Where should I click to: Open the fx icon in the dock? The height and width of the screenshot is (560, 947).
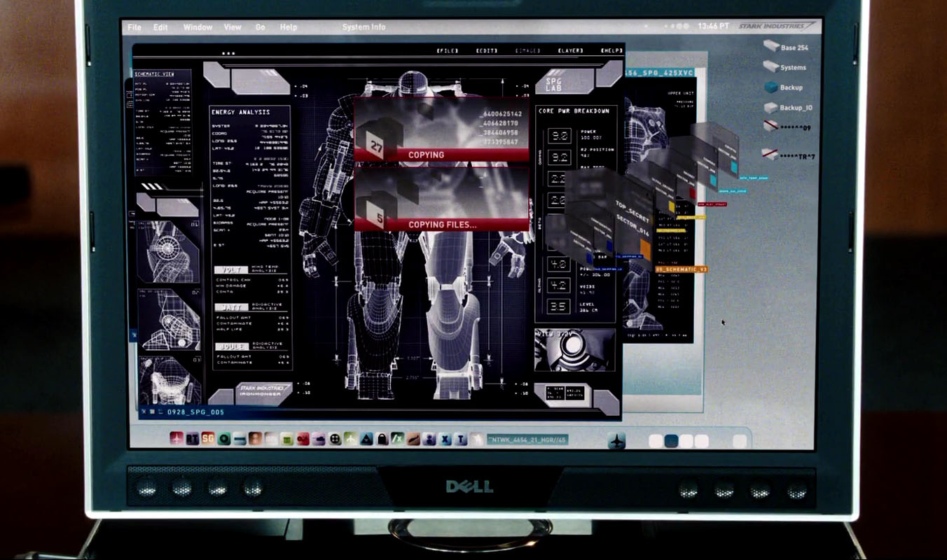(x=398, y=439)
